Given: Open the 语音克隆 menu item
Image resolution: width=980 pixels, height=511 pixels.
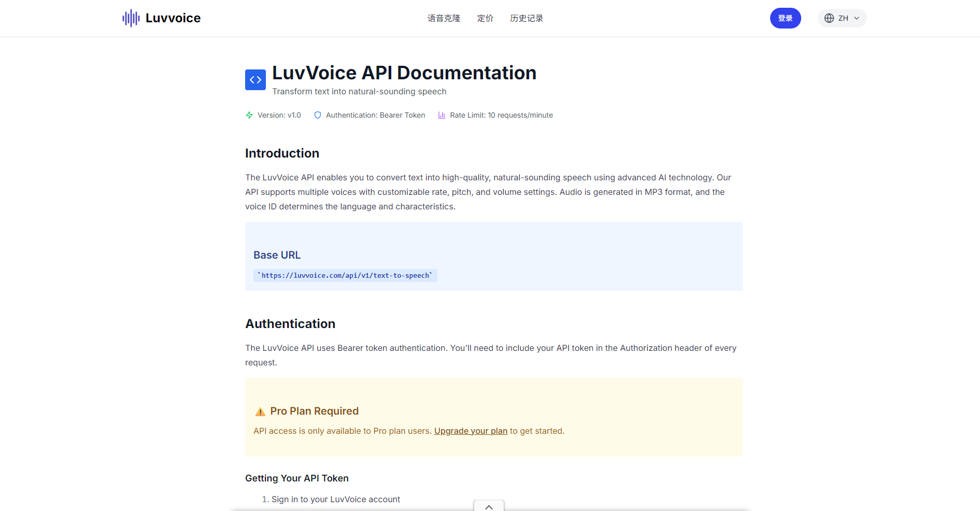Looking at the screenshot, I should click(444, 18).
